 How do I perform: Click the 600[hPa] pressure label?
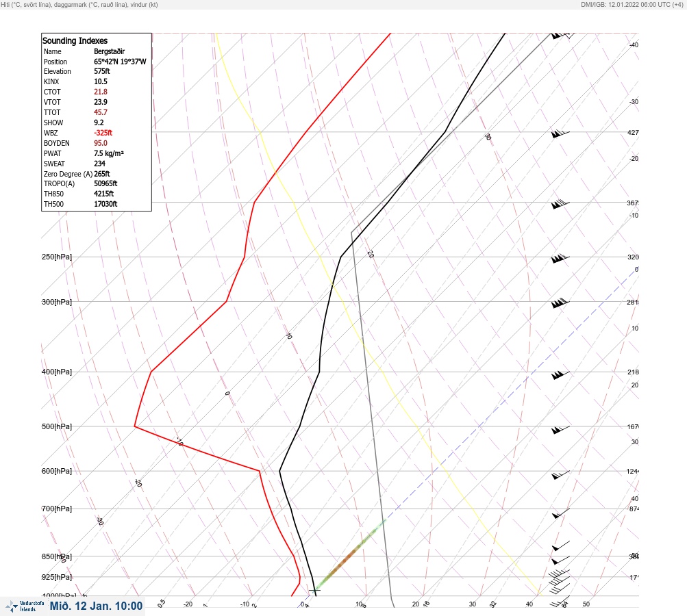pos(57,471)
